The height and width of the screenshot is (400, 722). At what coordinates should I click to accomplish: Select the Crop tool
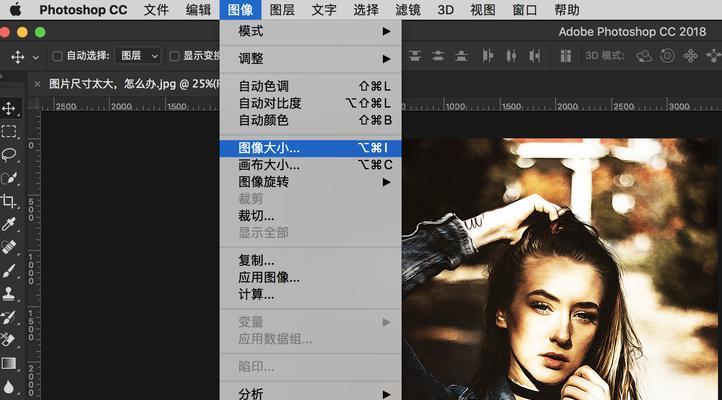[x=9, y=201]
